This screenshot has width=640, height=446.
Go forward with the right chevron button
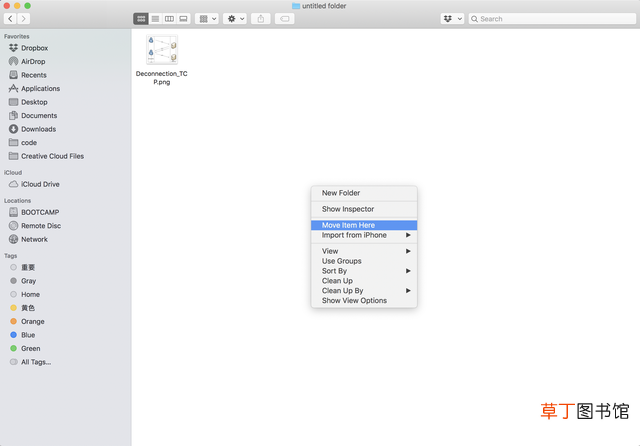click(24, 19)
